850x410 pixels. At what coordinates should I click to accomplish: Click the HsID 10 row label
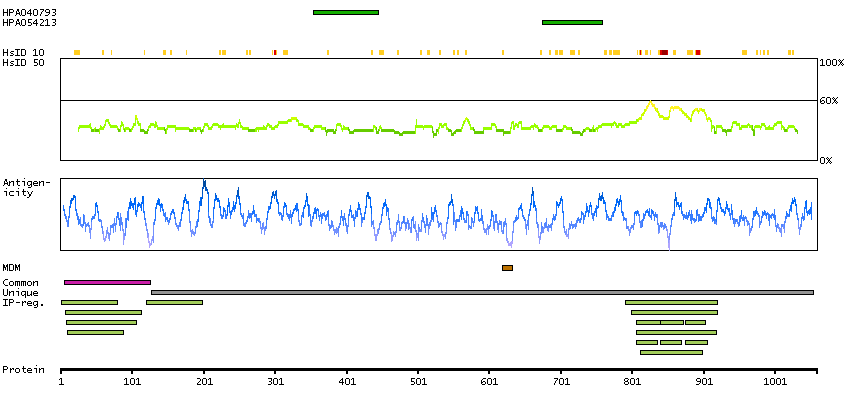click(x=23, y=52)
